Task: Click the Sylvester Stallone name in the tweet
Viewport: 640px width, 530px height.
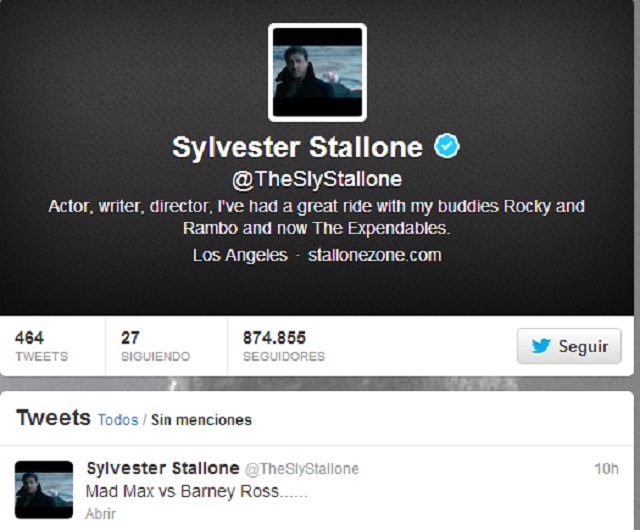Action: pos(163,468)
